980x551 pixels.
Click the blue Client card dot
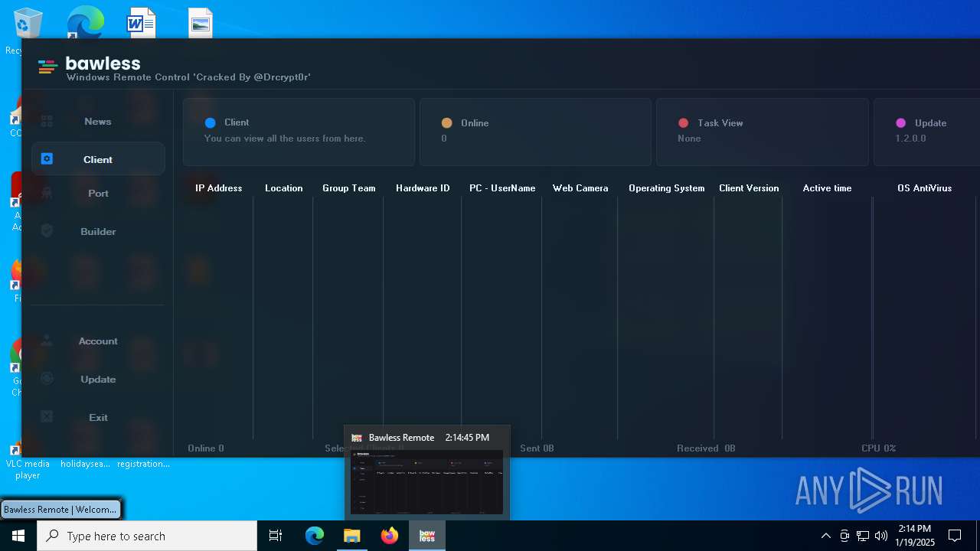pos(211,122)
